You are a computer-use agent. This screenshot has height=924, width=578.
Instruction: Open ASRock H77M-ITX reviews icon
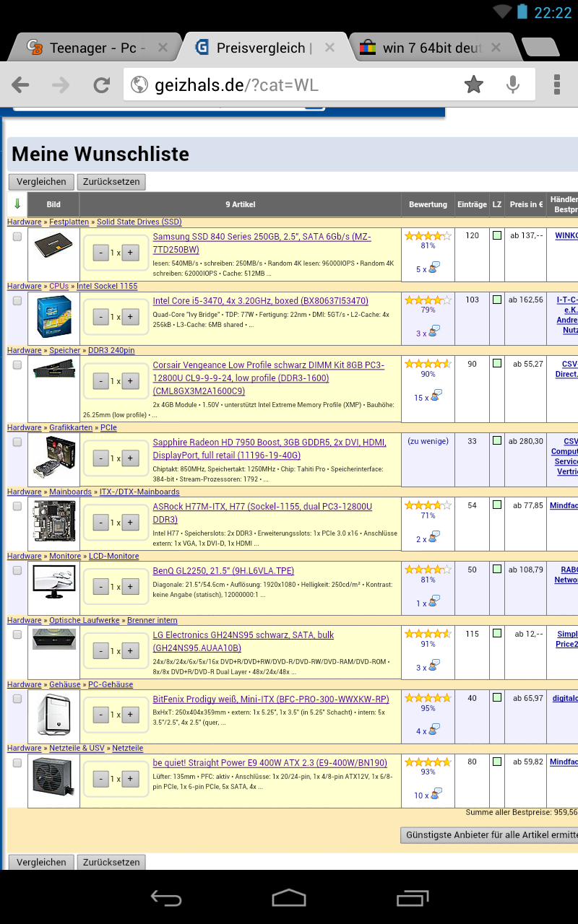click(433, 539)
